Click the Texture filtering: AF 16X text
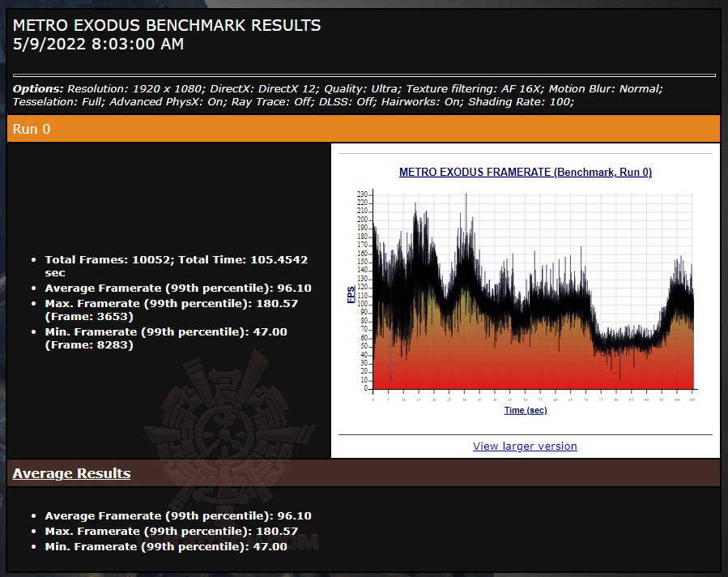The height and width of the screenshot is (577, 728). click(475, 88)
